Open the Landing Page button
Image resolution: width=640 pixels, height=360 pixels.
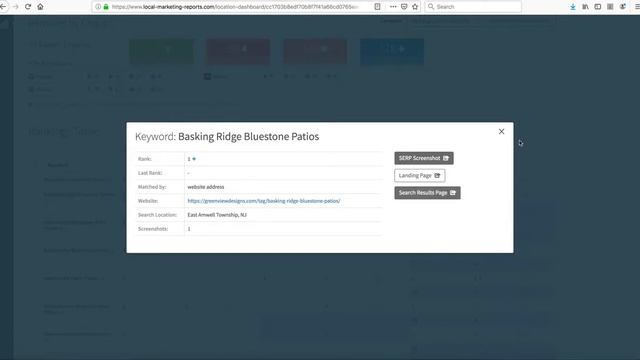420,176
